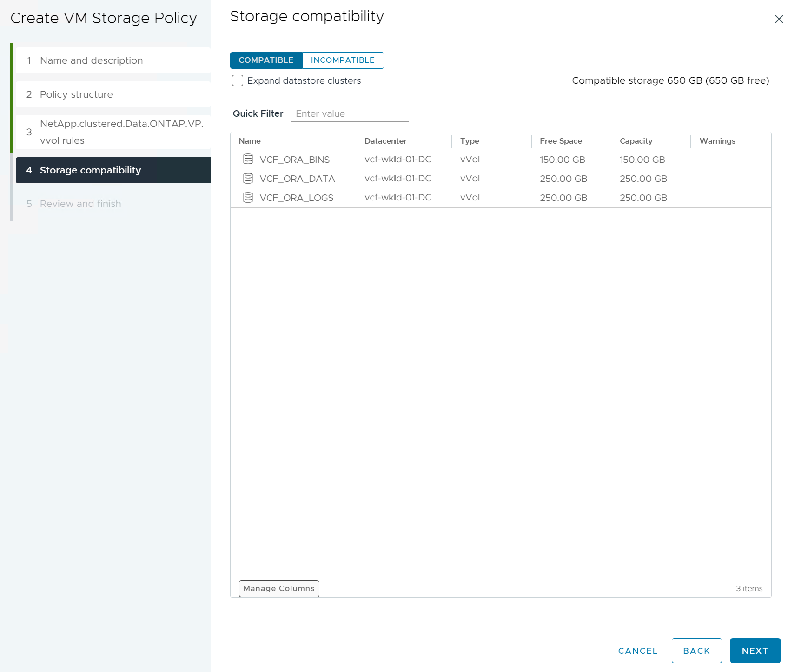The width and height of the screenshot is (788, 672).
Task: Enable Expand datastore clusters checkbox
Action: pyautogui.click(x=238, y=81)
